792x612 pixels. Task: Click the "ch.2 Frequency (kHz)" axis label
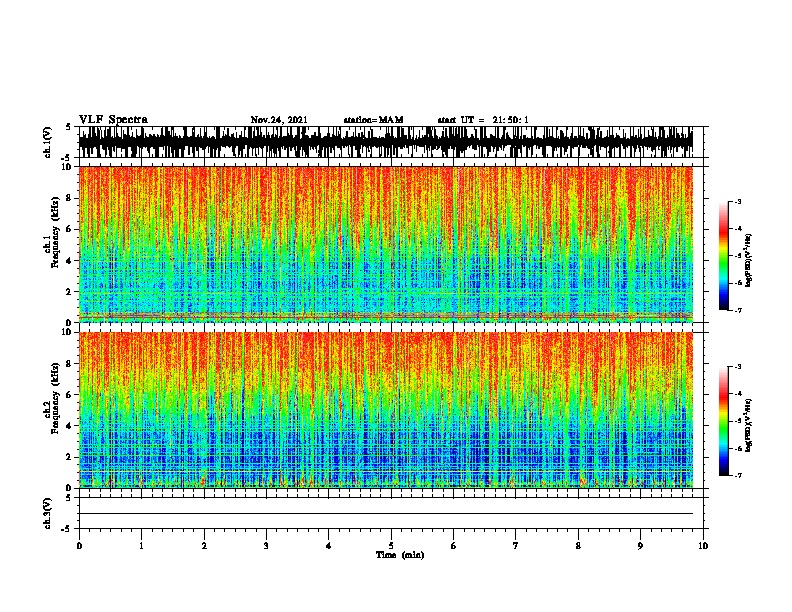[x=53, y=398]
